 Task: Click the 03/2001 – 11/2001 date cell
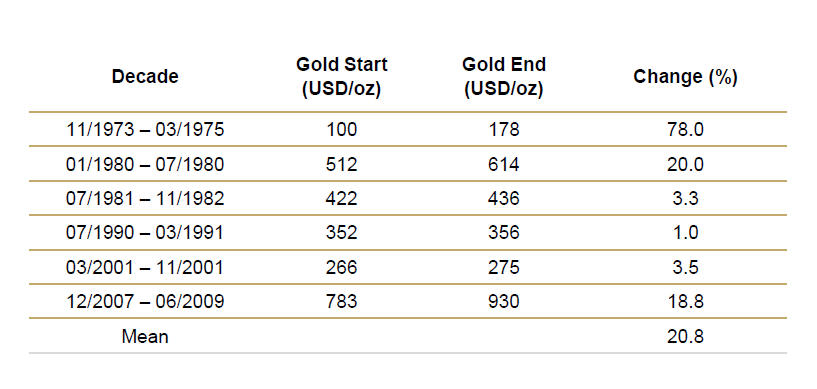[x=145, y=267]
